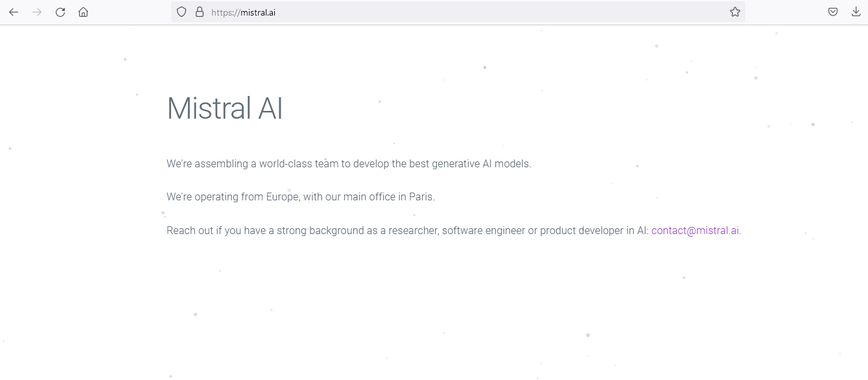Click the Mistral AI heading
The width and height of the screenshot is (868, 380).
(225, 108)
